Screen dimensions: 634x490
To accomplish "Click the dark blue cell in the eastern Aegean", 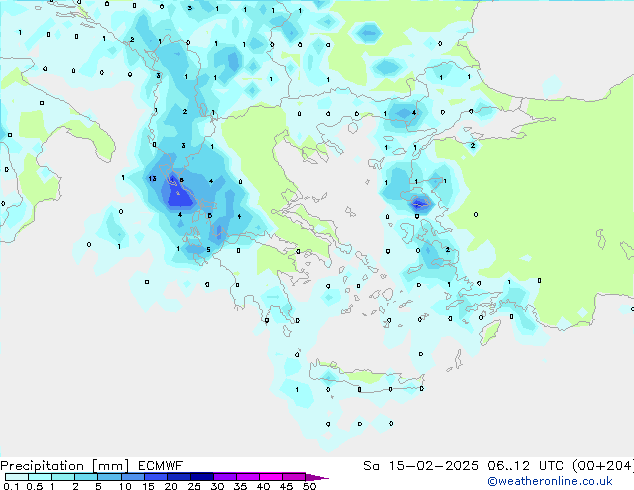I will tap(419, 204).
